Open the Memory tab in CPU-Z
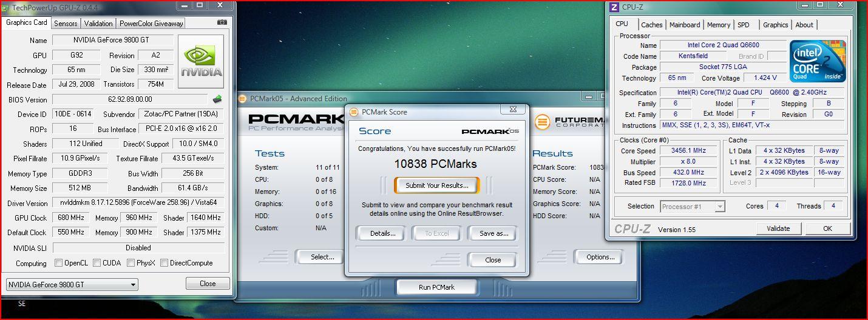This screenshot has height=320, width=868. [719, 25]
